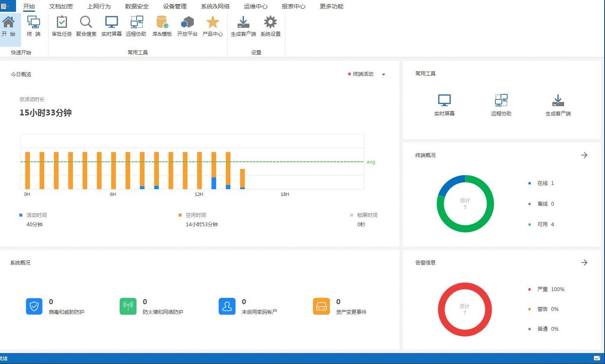Switch to the 上网行为 tab
Viewport: 605px width, 364px height.
click(99, 6)
